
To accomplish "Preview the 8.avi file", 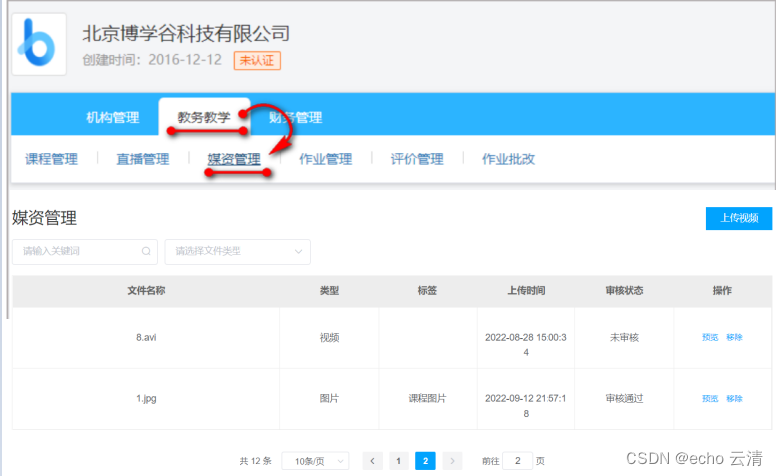I will [x=710, y=338].
